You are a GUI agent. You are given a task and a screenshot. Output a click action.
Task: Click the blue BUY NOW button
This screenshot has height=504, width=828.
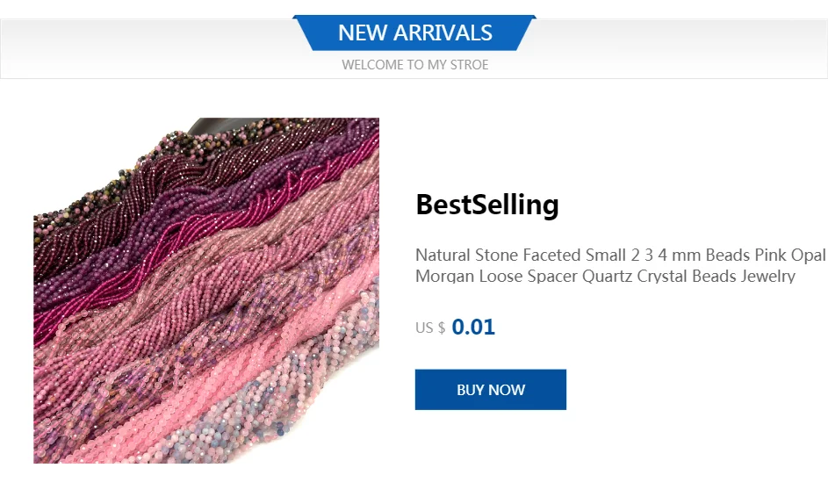point(490,389)
